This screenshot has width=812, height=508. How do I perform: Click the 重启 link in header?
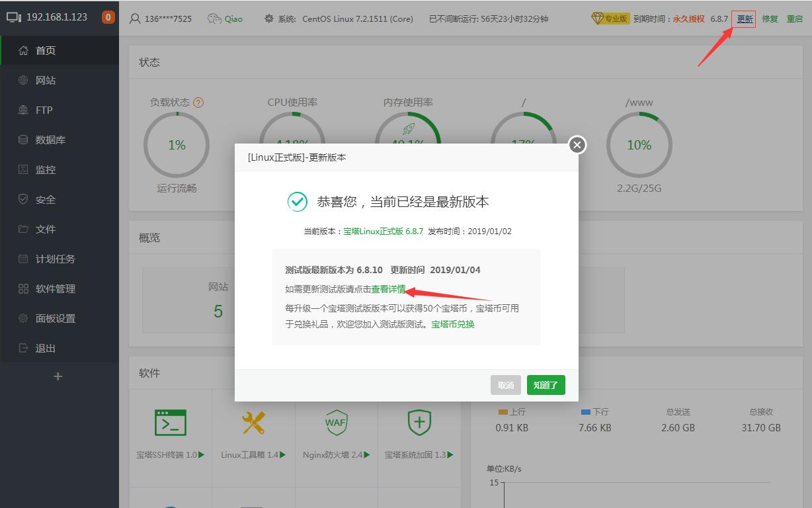(795, 19)
